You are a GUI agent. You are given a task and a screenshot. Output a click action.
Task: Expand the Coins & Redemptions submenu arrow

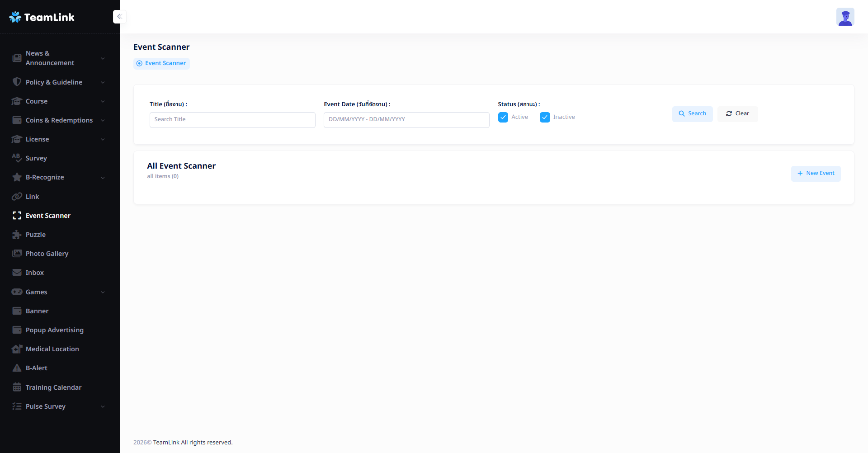(103, 120)
